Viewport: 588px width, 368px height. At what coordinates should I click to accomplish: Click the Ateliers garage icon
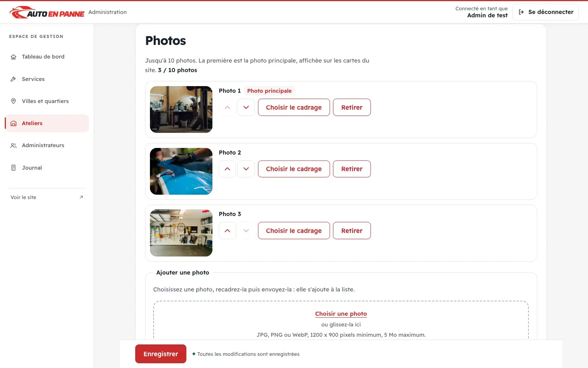(x=14, y=123)
